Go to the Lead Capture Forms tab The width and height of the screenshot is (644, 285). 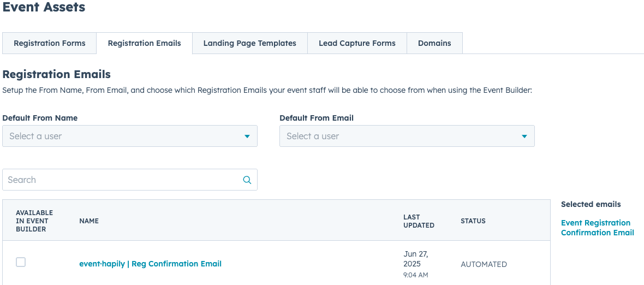pos(357,43)
